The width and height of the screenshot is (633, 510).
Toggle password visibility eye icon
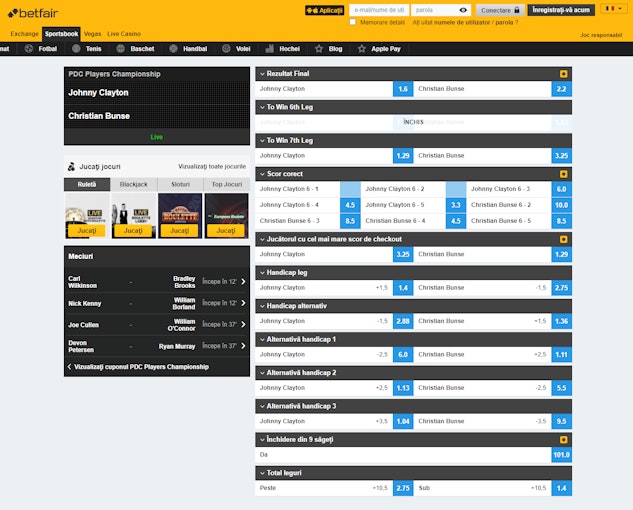[x=463, y=10]
